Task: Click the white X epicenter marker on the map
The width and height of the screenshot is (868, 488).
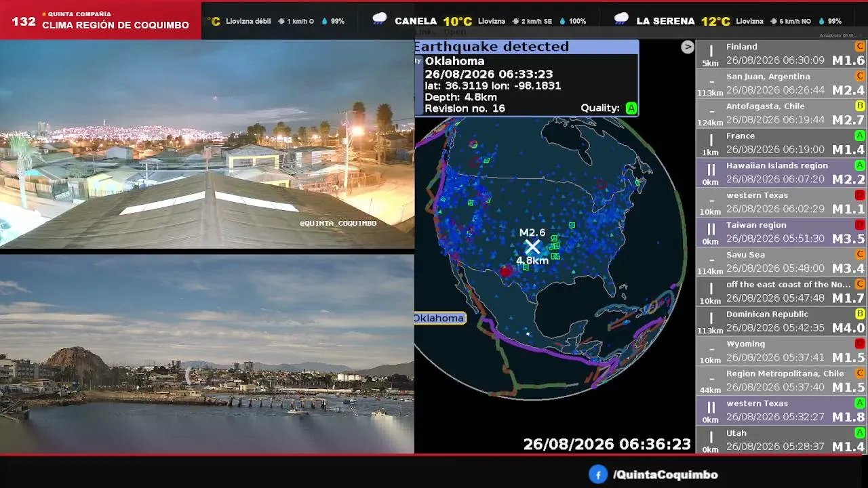Action: pyautogui.click(x=532, y=247)
